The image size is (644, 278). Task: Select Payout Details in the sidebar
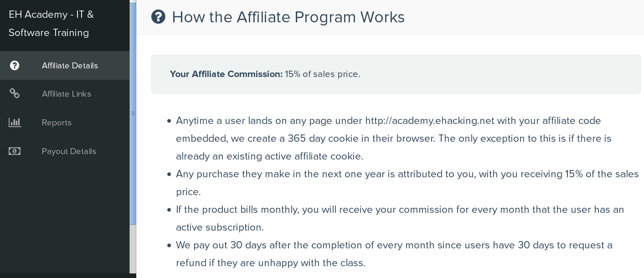point(65,151)
